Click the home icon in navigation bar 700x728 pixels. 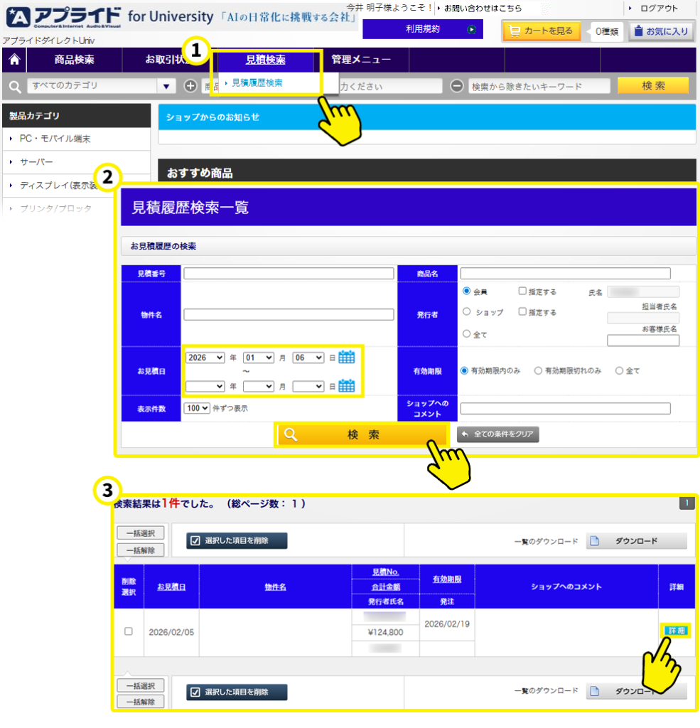point(14,60)
